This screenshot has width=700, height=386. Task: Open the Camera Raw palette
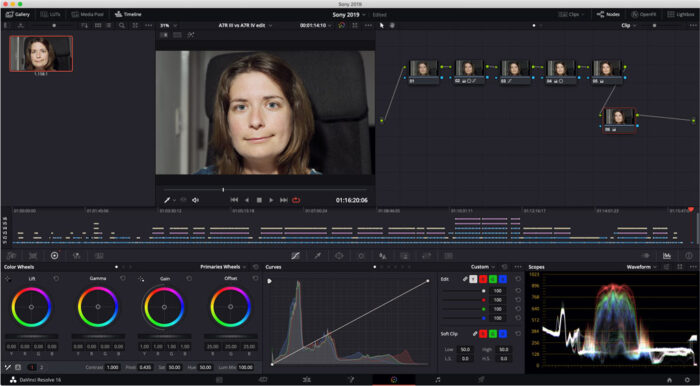11,256
